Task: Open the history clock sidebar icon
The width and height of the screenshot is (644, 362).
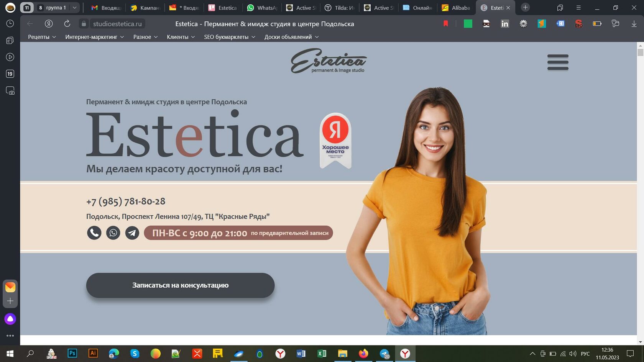Action: pyautogui.click(x=10, y=24)
